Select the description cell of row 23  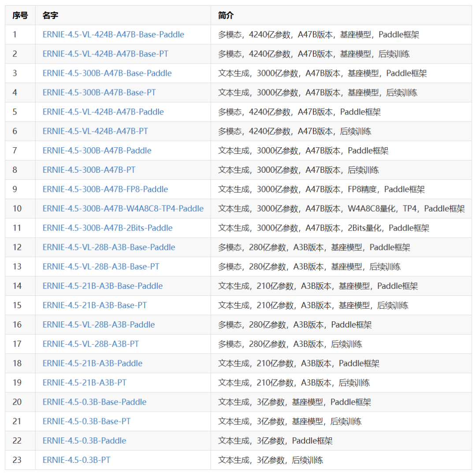pyautogui.click(x=341, y=460)
